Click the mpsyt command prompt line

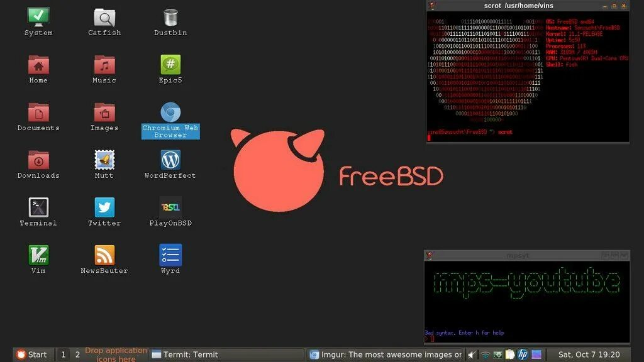(526, 339)
